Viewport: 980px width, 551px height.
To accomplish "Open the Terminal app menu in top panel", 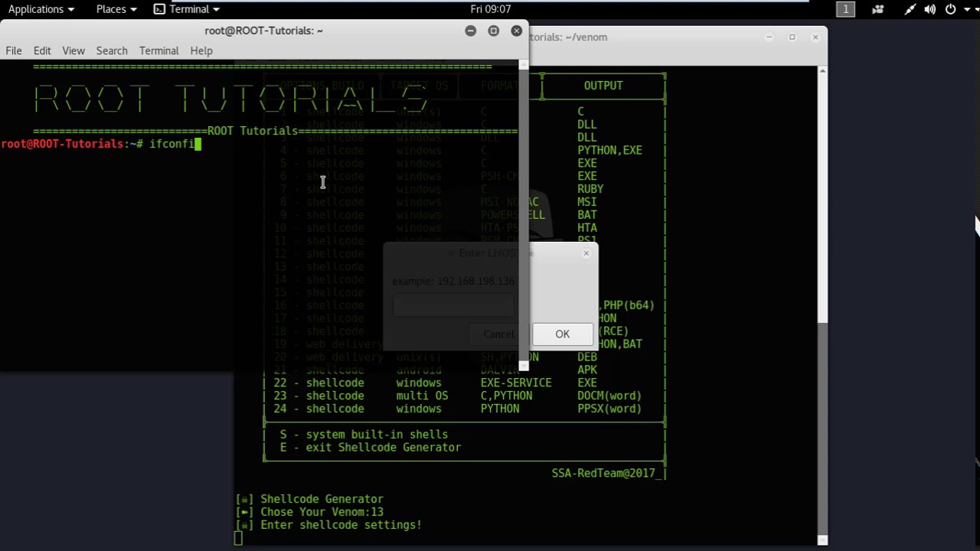I will tap(187, 9).
